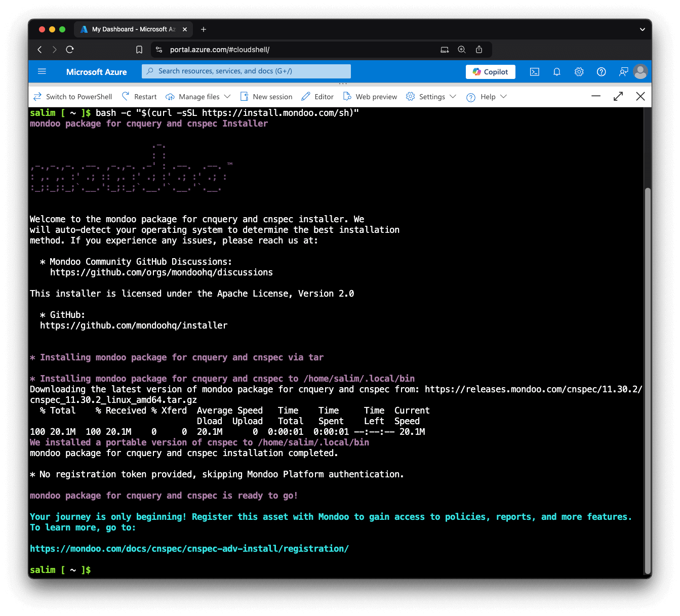Screen dimensions: 680x616
Task: Launch a Cloud Shell window from the top bar
Action: coord(534,71)
